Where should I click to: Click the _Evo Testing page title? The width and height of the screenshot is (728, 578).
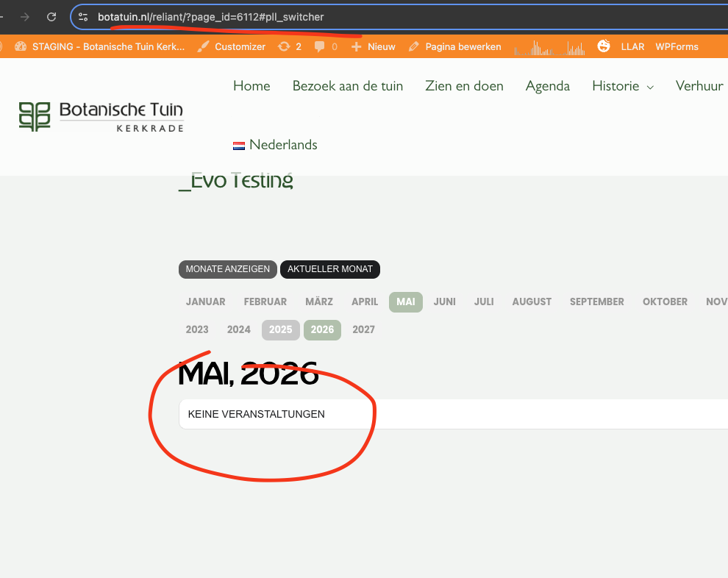[236, 181]
